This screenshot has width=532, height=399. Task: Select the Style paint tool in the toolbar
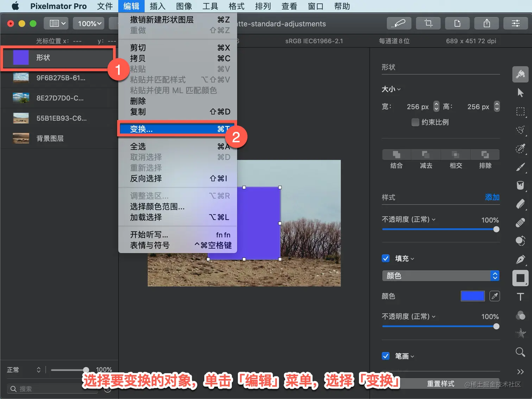[x=520, y=74]
